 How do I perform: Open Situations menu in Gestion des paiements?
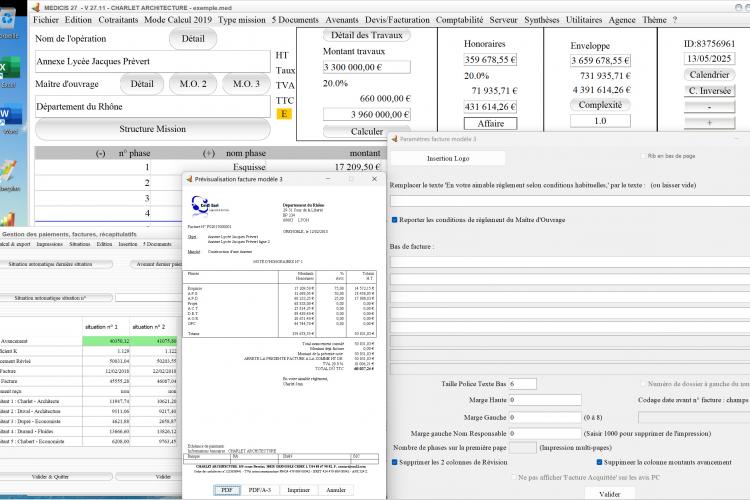pos(79,244)
